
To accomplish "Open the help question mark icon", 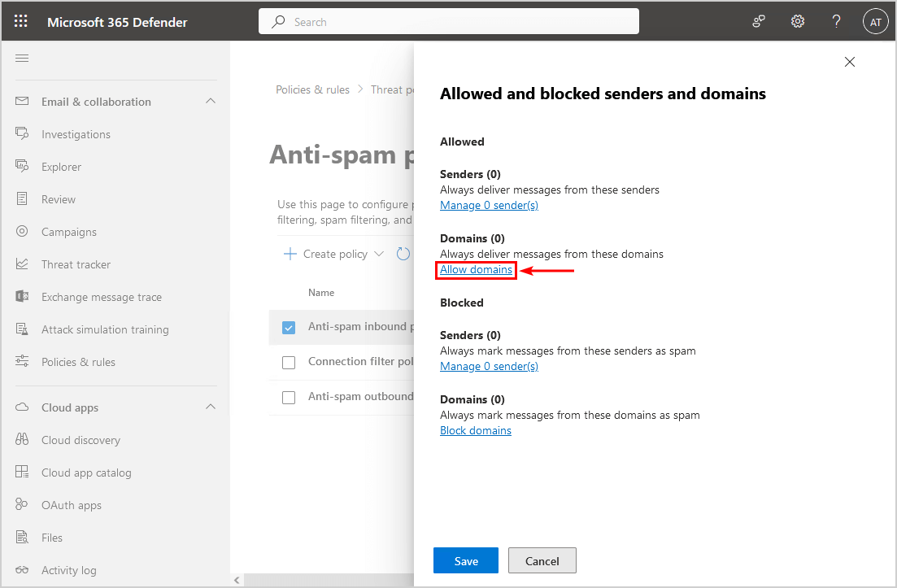I will (x=836, y=22).
